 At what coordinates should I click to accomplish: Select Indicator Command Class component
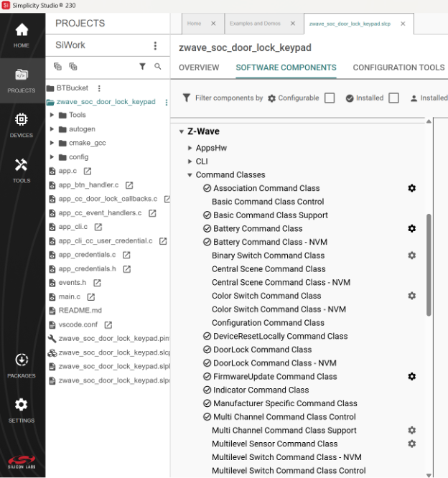click(x=261, y=390)
